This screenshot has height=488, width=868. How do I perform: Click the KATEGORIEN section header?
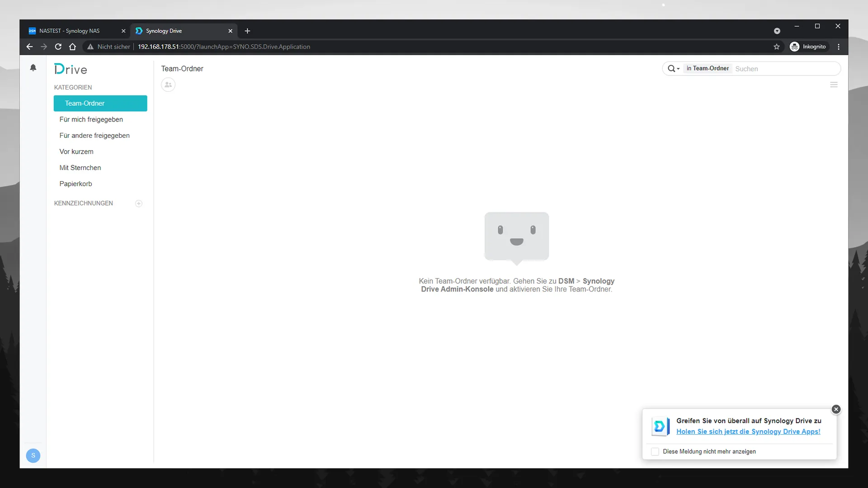coord(73,87)
